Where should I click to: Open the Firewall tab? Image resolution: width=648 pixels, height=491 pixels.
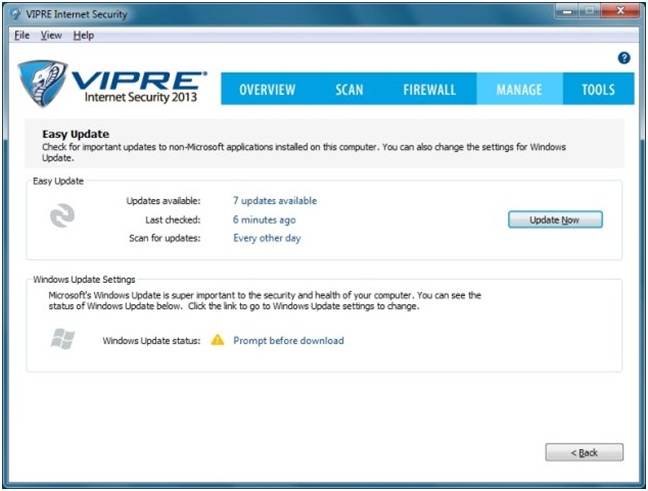(429, 90)
